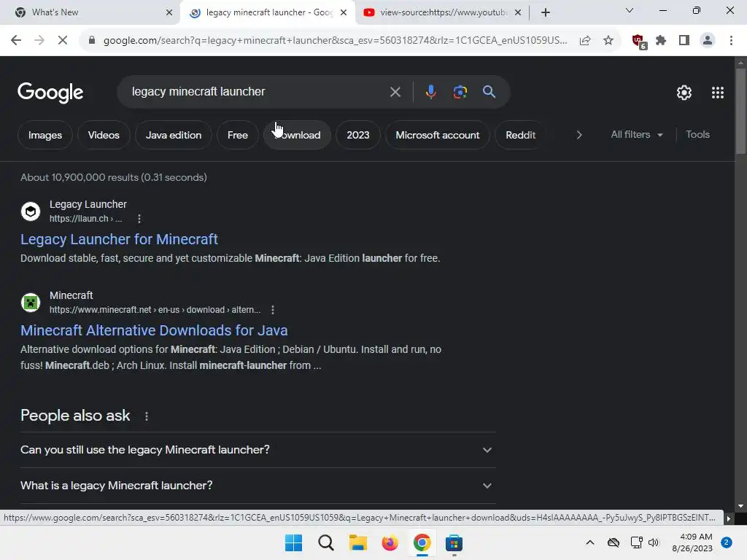Expand 'What is a legacy Minecraft launcher?'
747x560 pixels.
[x=258, y=486]
